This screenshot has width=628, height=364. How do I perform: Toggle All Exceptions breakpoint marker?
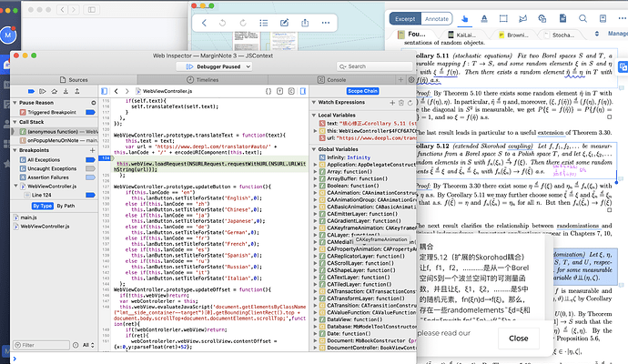pyautogui.click(x=90, y=160)
